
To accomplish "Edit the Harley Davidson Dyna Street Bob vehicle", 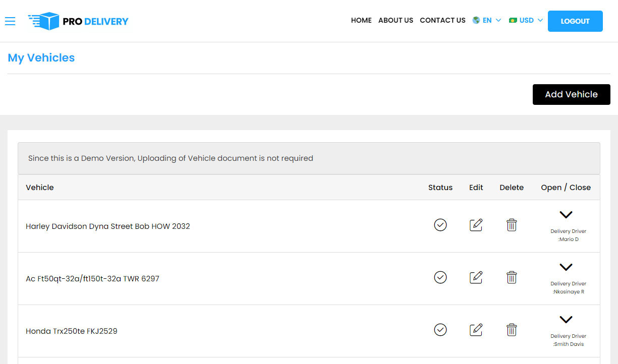I will 476,225.
